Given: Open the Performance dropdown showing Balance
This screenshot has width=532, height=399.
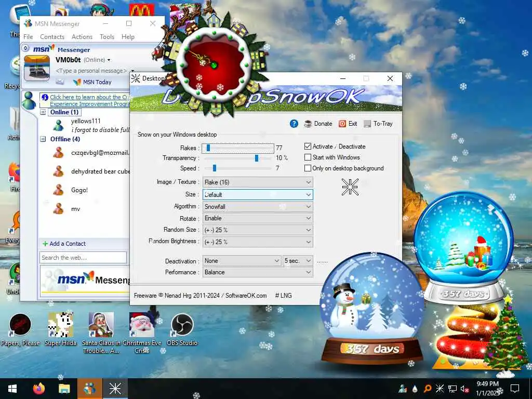Looking at the screenshot, I should click(x=258, y=272).
